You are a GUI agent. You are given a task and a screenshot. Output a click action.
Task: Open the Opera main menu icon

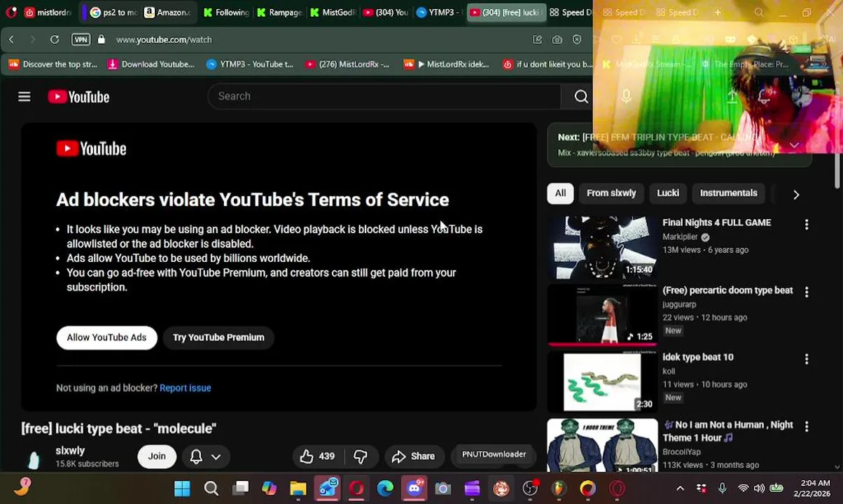(10, 12)
